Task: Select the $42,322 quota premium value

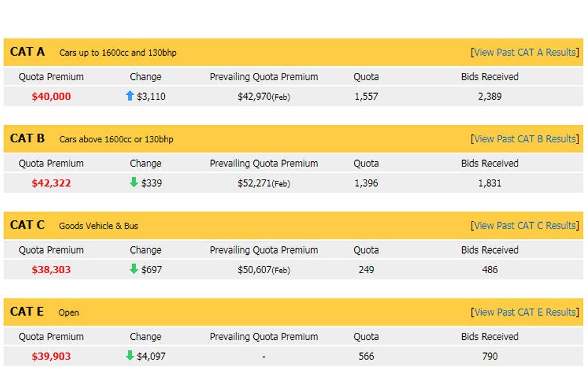Action: coord(51,183)
